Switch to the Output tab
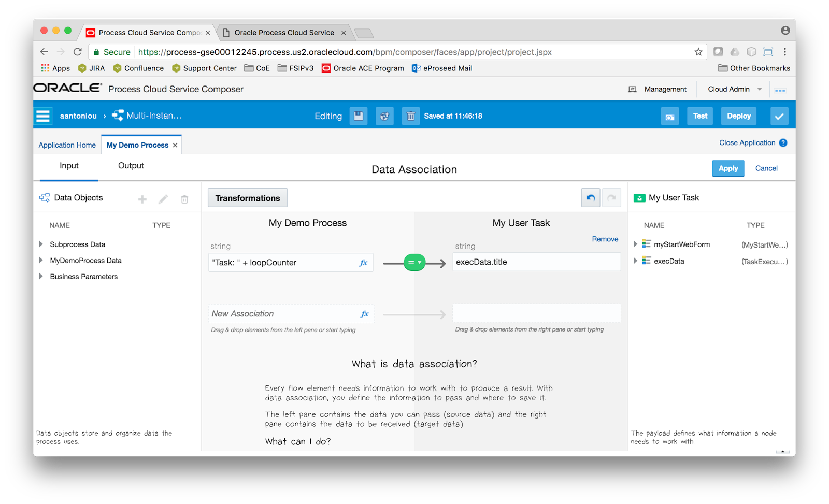The height and width of the screenshot is (504, 829). pos(131,166)
